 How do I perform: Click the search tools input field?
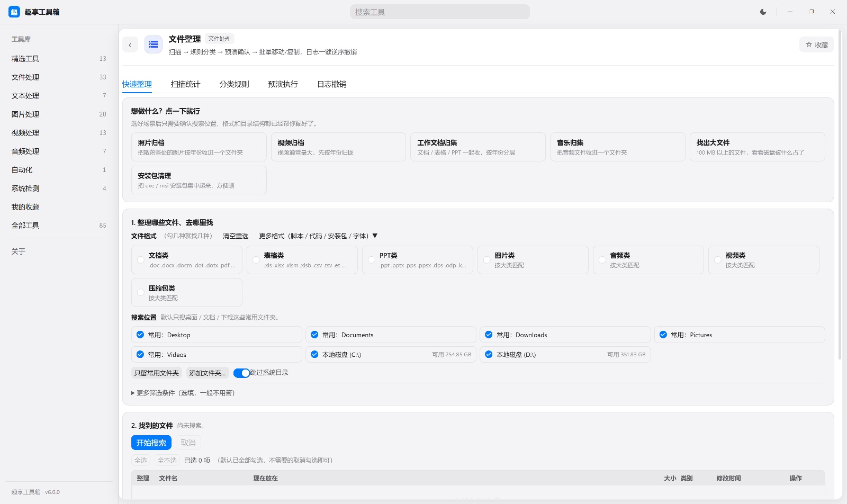[440, 12]
